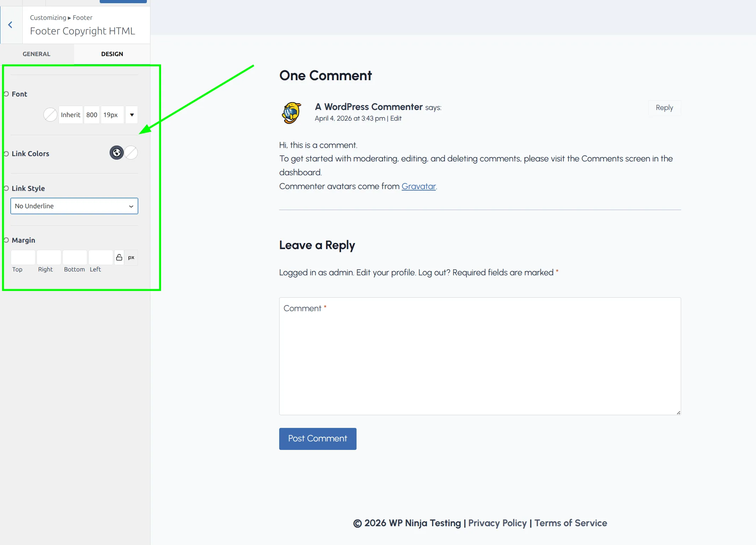Open the Inherit font family selector
The image size is (756, 545).
(71, 114)
